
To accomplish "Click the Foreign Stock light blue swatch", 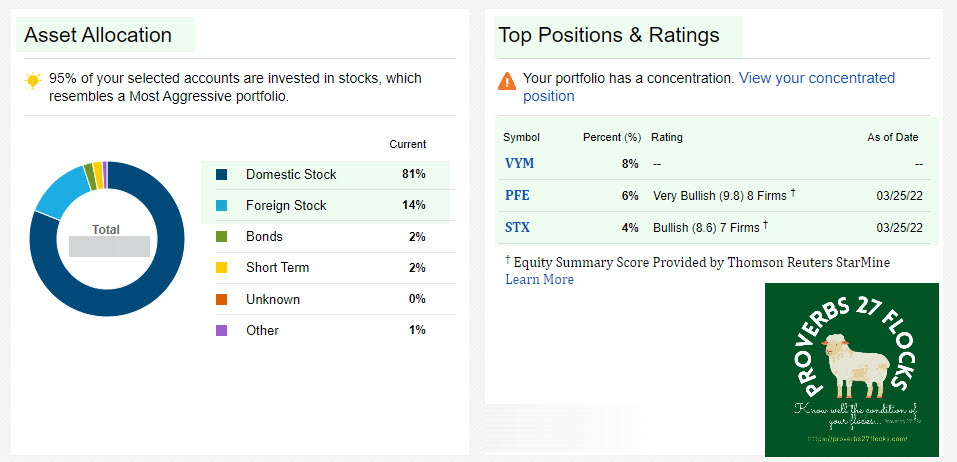I will [222, 205].
